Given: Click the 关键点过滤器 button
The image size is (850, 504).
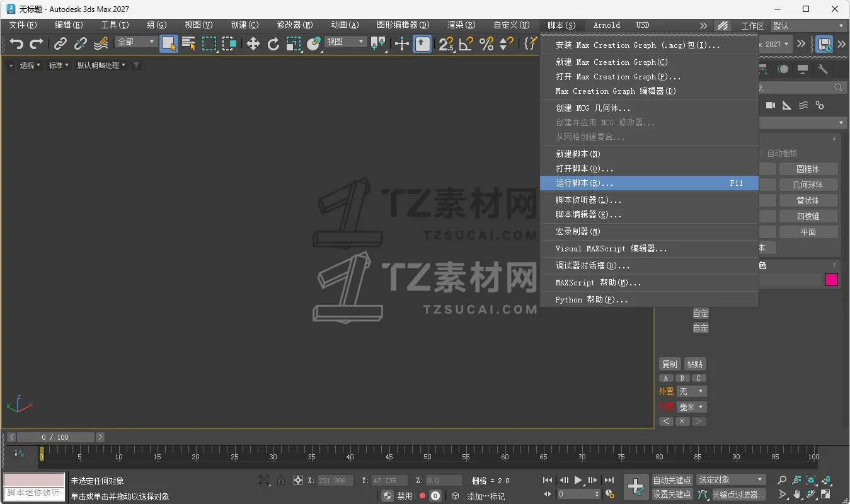Looking at the screenshot, I should pyautogui.click(x=738, y=495).
